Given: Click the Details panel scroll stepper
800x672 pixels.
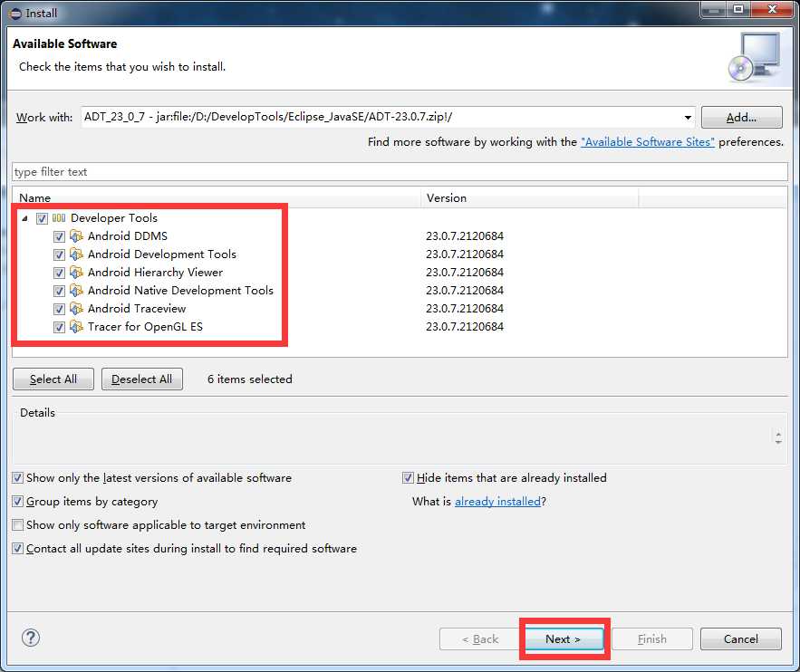Looking at the screenshot, I should coord(778,438).
